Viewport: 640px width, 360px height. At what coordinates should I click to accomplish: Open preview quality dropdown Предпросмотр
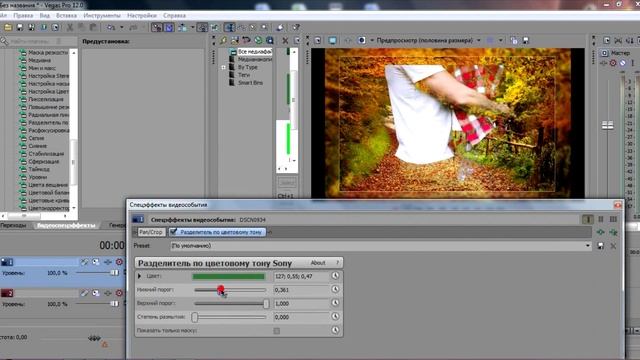pos(429,40)
